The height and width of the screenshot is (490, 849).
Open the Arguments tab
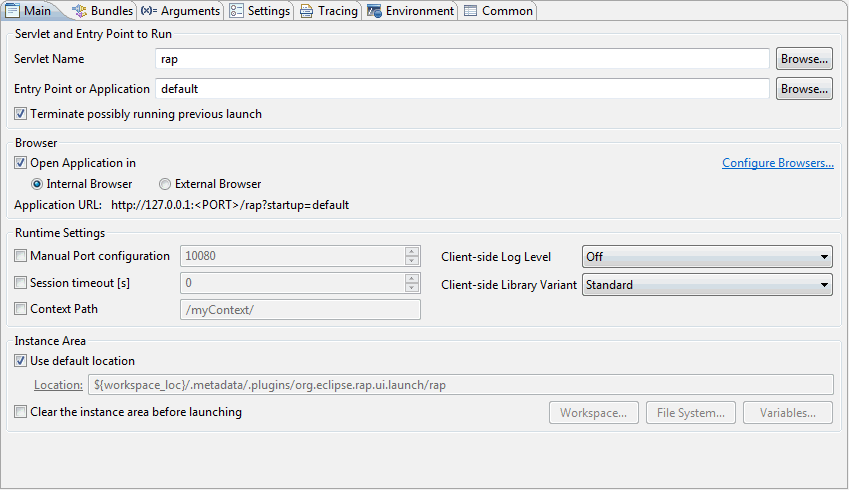coord(180,11)
